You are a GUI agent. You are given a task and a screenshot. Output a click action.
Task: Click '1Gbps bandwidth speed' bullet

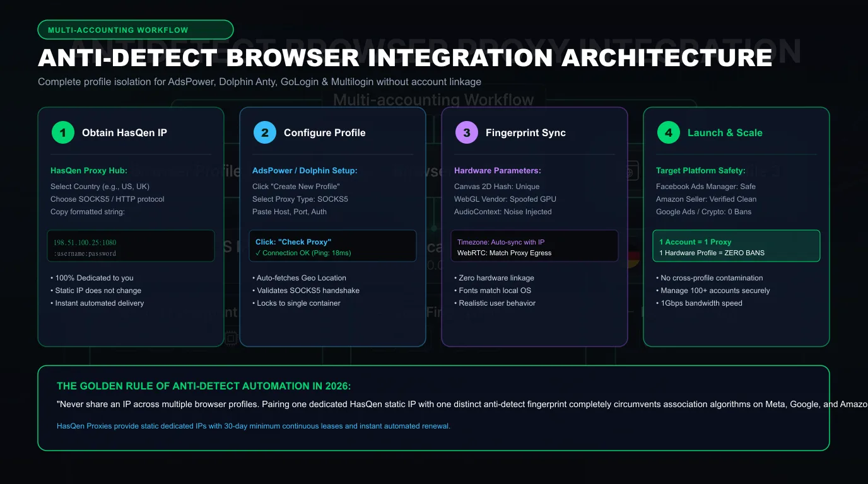699,303
